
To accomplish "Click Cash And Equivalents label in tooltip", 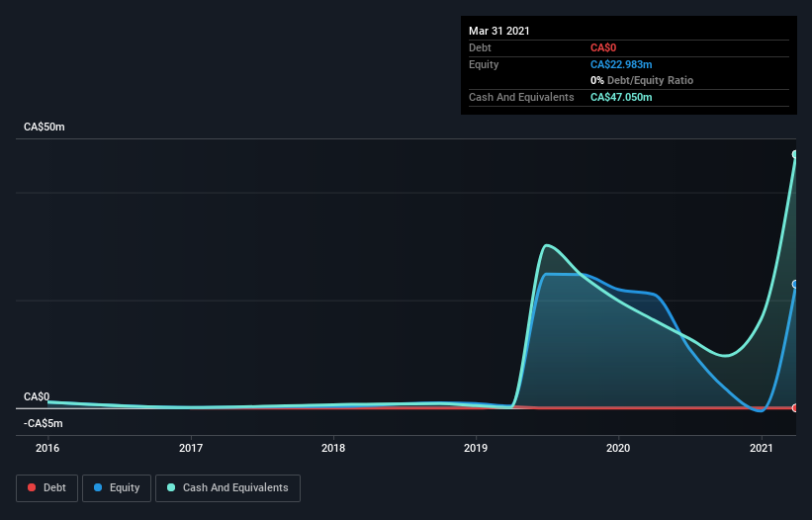I will (521, 97).
